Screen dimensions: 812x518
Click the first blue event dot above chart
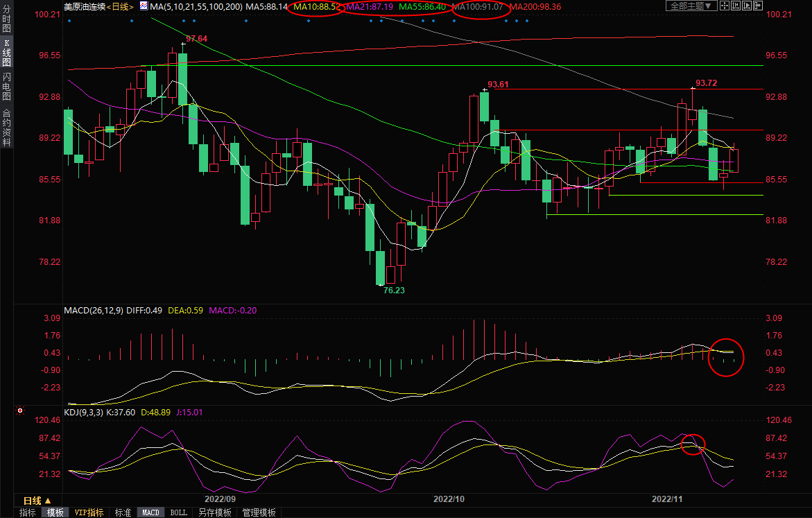69,20
